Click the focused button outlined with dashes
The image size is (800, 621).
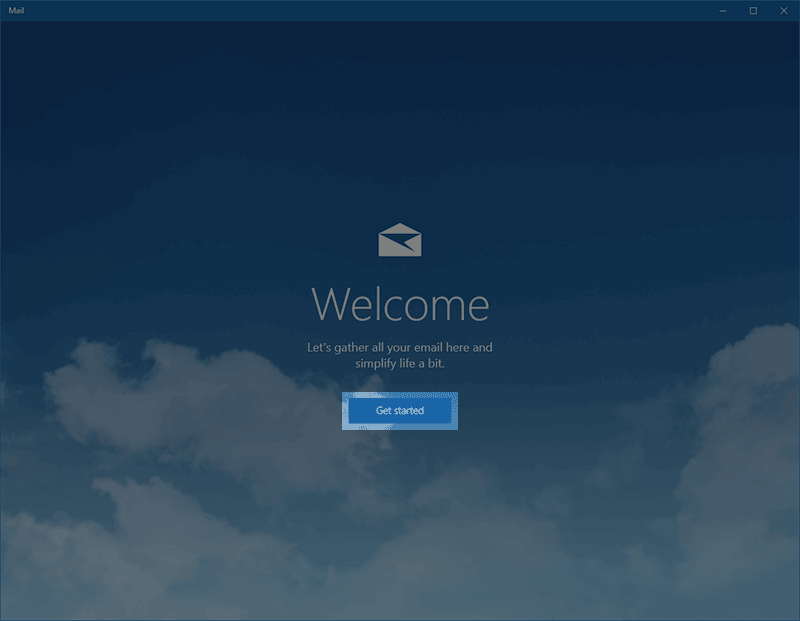(400, 411)
